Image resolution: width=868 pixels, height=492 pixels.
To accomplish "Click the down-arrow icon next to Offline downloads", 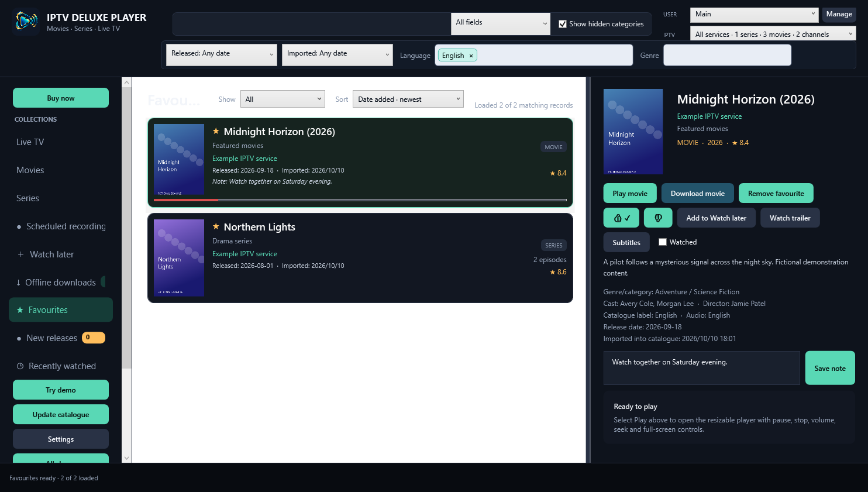I will [x=18, y=282].
